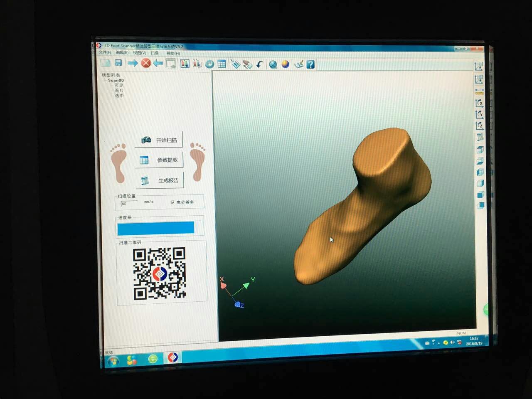Viewport: 532px width, 399px height.
Task: Click the right footprint image
Action: point(197,161)
